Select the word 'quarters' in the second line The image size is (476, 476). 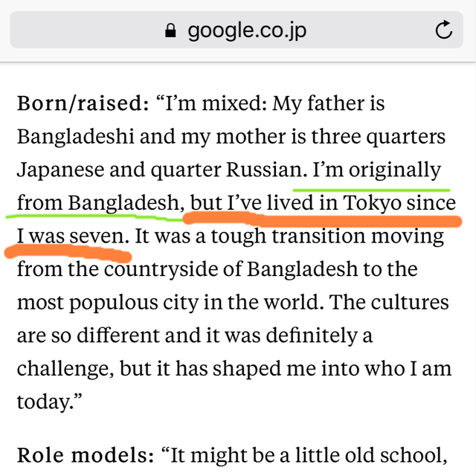coord(406,137)
